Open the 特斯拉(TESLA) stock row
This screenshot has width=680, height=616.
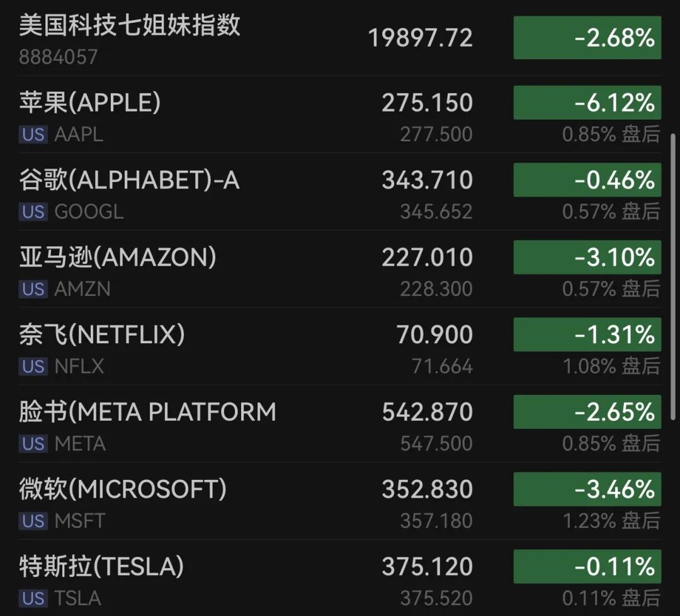coord(339,579)
